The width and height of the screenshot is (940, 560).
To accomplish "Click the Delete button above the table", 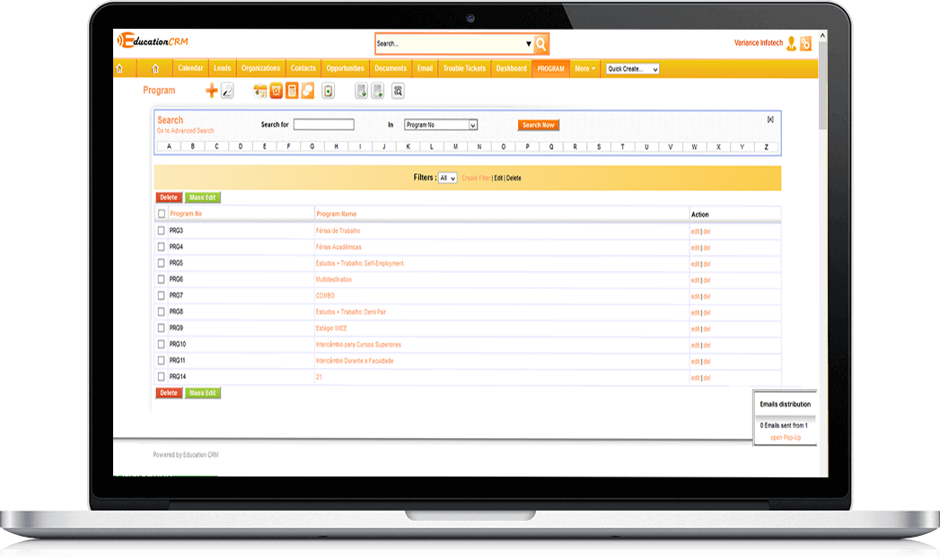I will (169, 197).
